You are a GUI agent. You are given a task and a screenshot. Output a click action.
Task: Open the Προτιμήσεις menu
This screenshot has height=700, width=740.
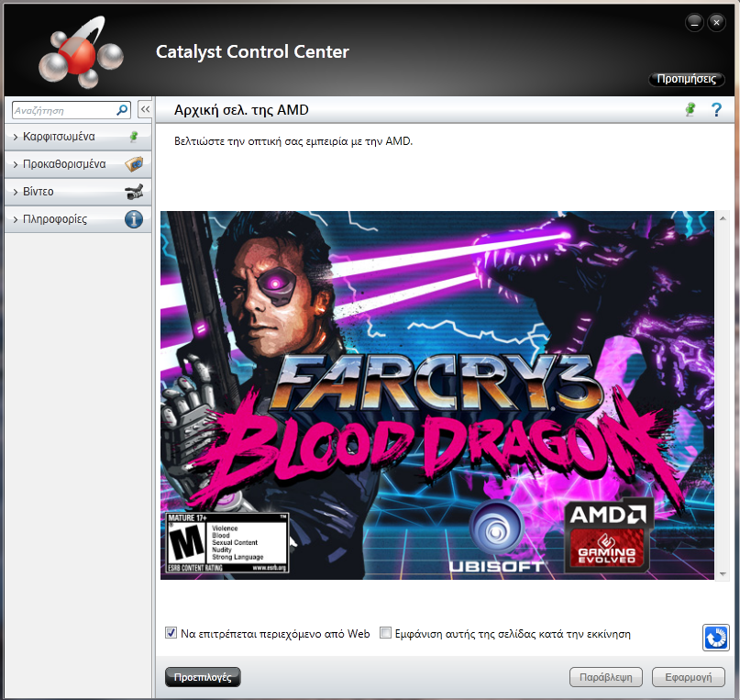[687, 79]
